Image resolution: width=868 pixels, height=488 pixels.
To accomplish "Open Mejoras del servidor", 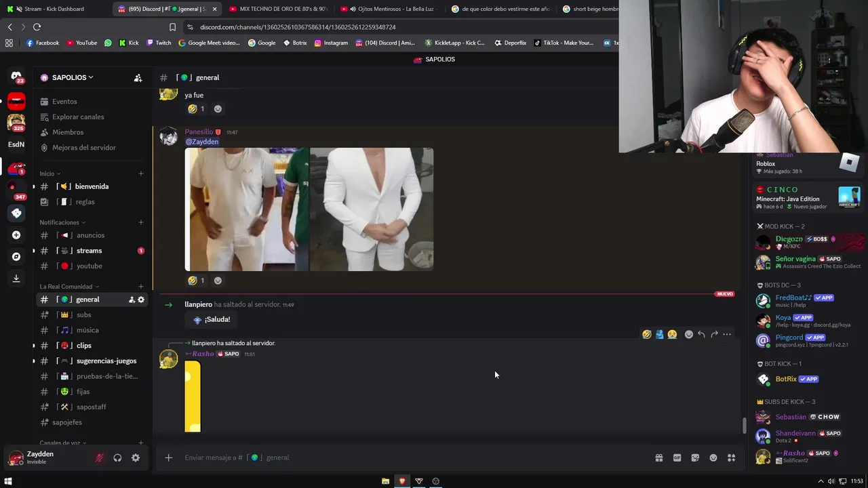I will pyautogui.click(x=94, y=148).
